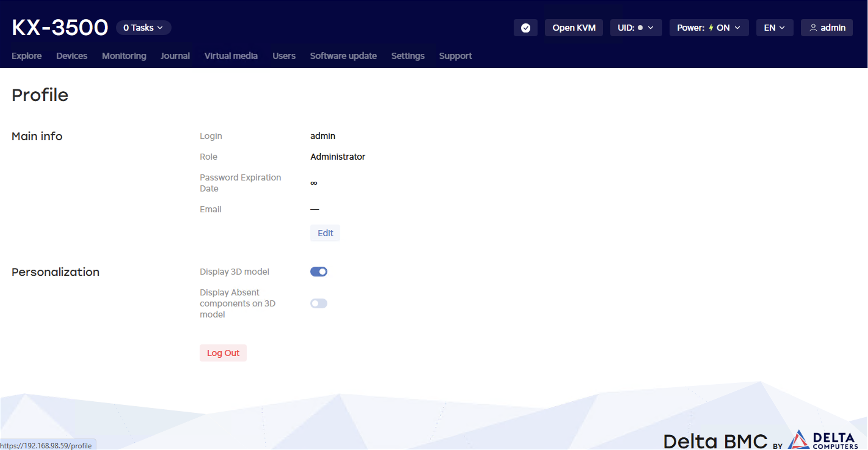Click the admin user profile icon
This screenshot has width=868, height=450.
[813, 28]
